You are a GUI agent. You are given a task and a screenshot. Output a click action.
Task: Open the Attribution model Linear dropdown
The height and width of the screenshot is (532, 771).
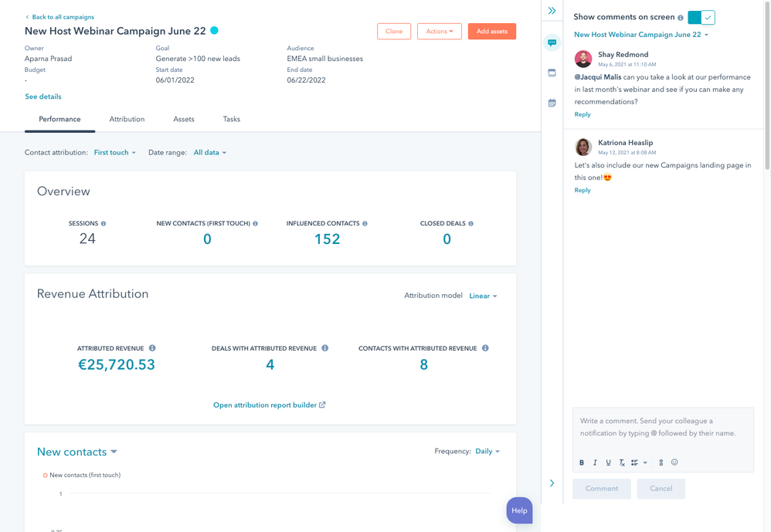tap(482, 295)
